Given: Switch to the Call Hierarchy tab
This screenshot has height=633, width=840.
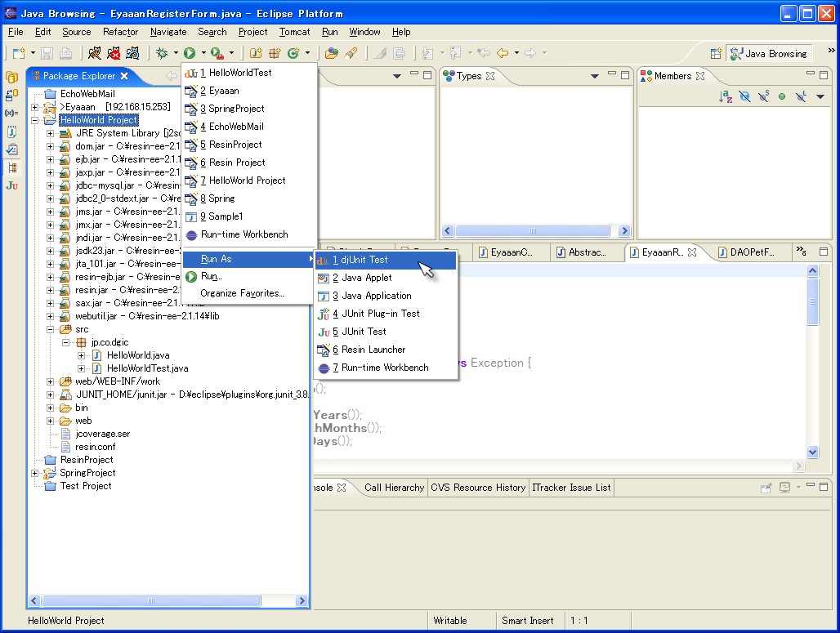Looking at the screenshot, I should click(394, 488).
